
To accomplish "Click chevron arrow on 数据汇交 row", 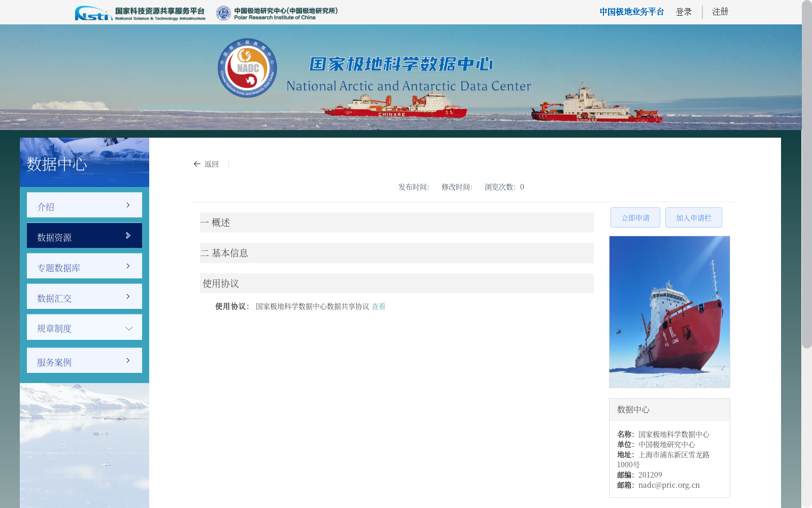I will coord(128,296).
